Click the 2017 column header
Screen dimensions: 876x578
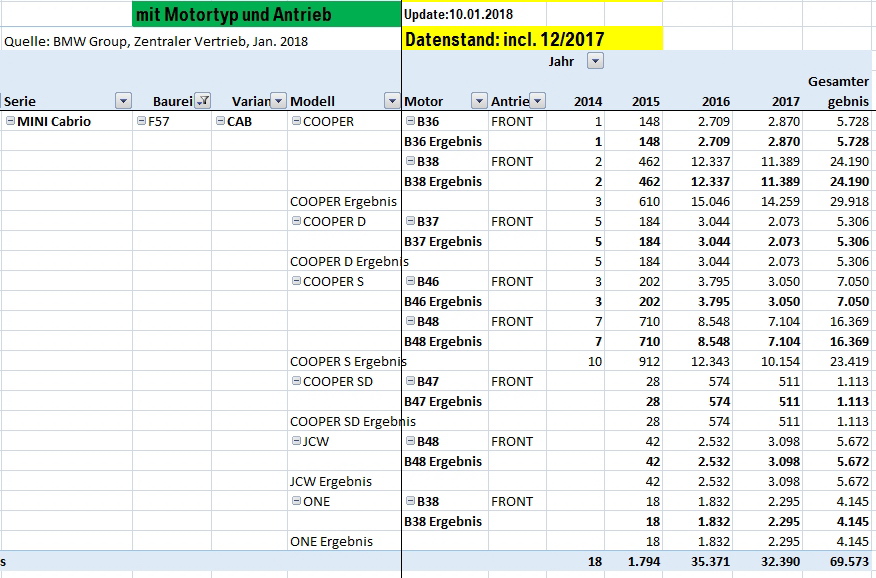click(x=785, y=102)
